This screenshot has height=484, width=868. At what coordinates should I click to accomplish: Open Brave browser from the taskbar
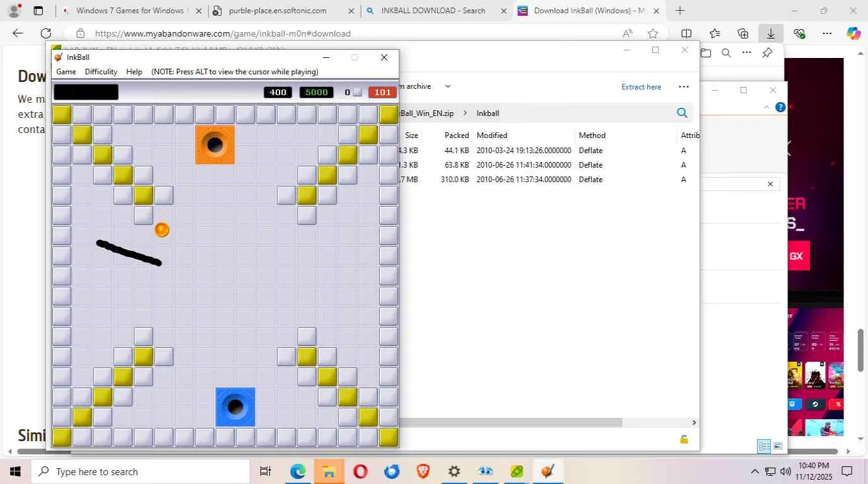click(423, 471)
